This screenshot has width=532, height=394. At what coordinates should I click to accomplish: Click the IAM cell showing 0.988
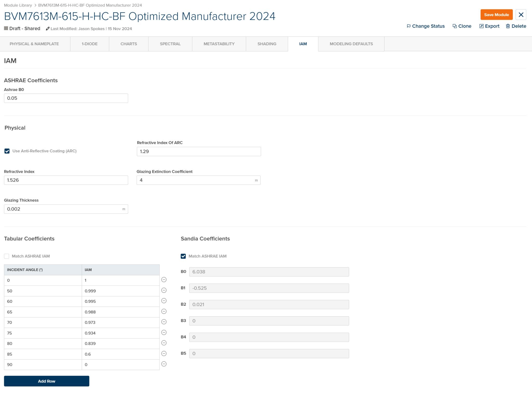(x=121, y=312)
